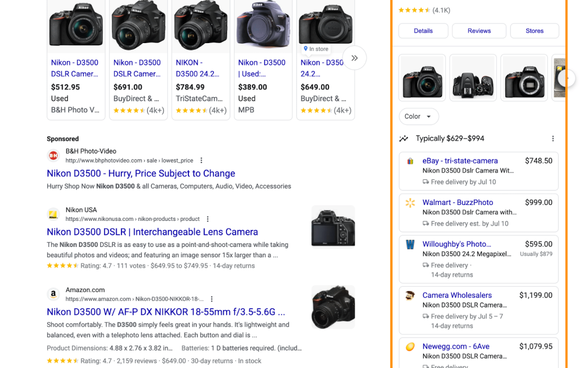Click the price trend chart icon
The width and height of the screenshot is (588, 368).
tap(403, 138)
